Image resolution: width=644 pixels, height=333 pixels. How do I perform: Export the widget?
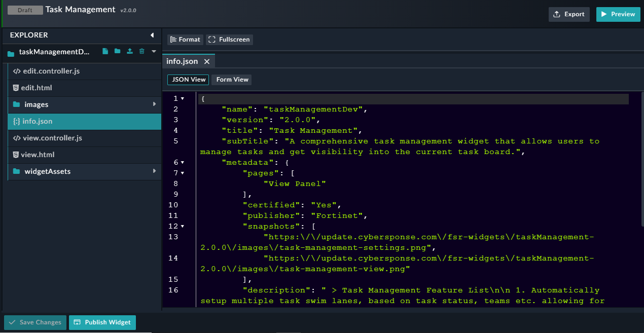569,14
